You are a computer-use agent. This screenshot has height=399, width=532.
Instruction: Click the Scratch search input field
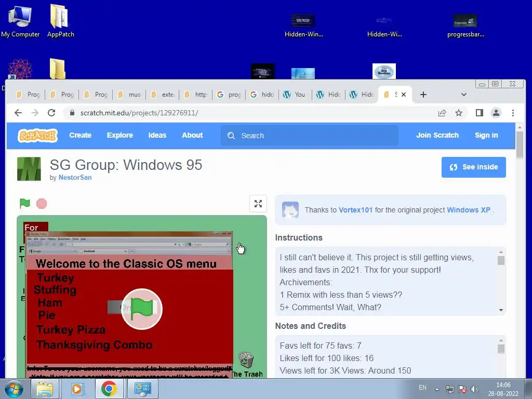(310, 136)
